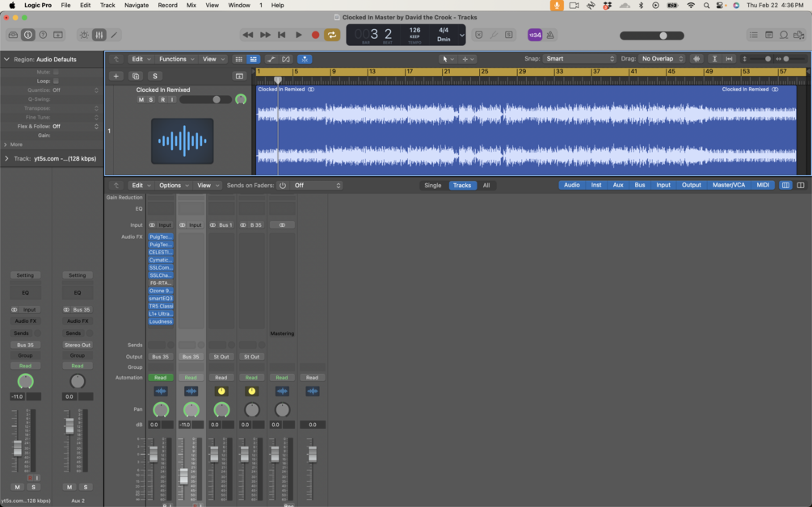Click the Add Track plus button
The height and width of the screenshot is (507, 812).
pyautogui.click(x=116, y=76)
